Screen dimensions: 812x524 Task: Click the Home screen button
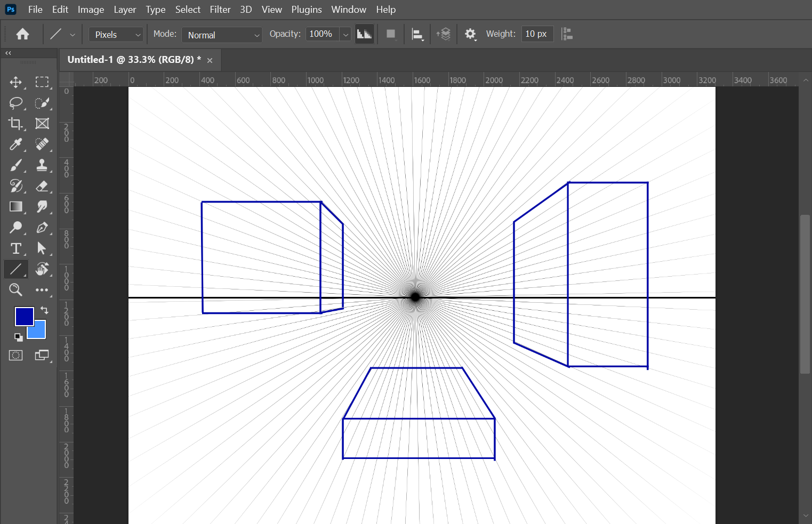(x=22, y=34)
